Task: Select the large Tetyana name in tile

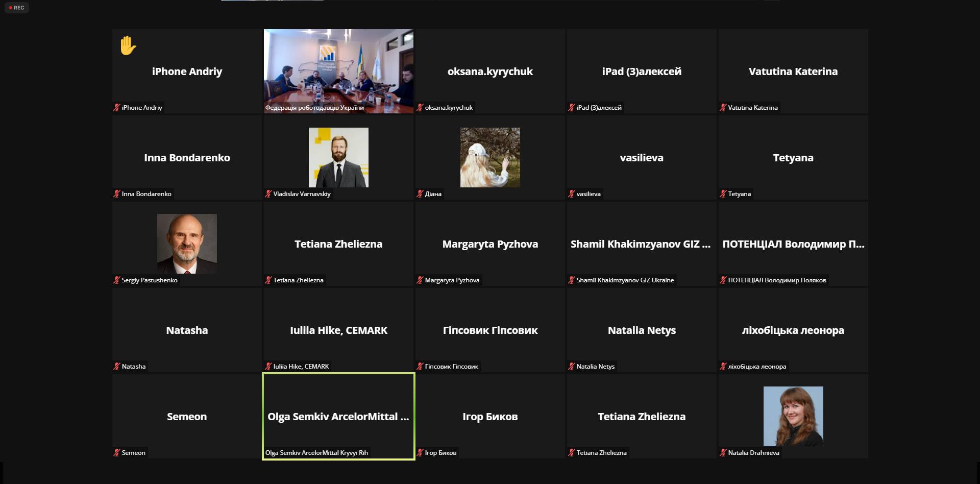Action: (793, 158)
